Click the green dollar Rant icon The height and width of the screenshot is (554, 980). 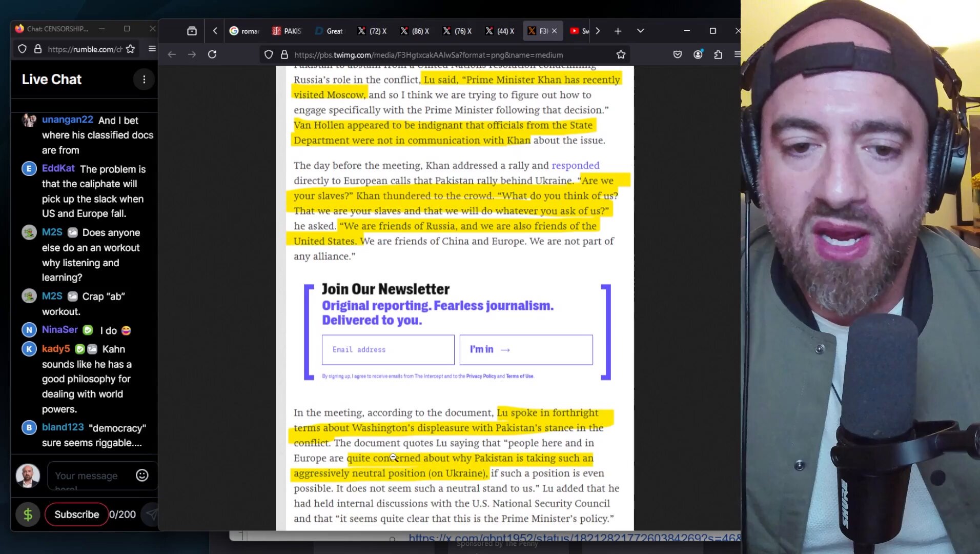pyautogui.click(x=28, y=515)
